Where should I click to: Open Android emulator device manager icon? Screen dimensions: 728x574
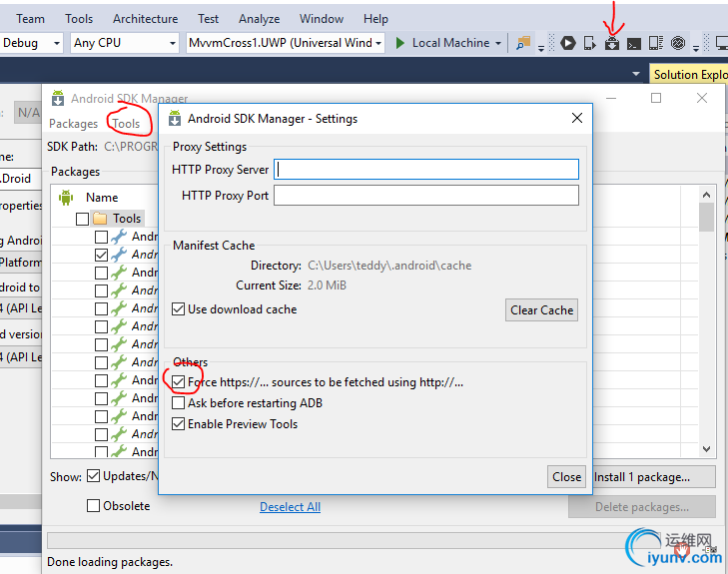[589, 43]
